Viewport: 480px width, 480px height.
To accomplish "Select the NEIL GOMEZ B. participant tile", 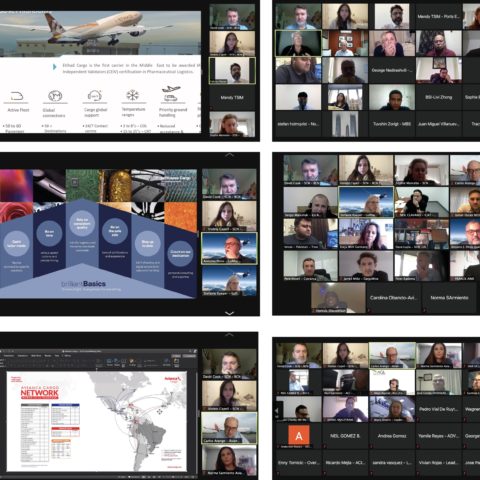I will pyautogui.click(x=345, y=436).
